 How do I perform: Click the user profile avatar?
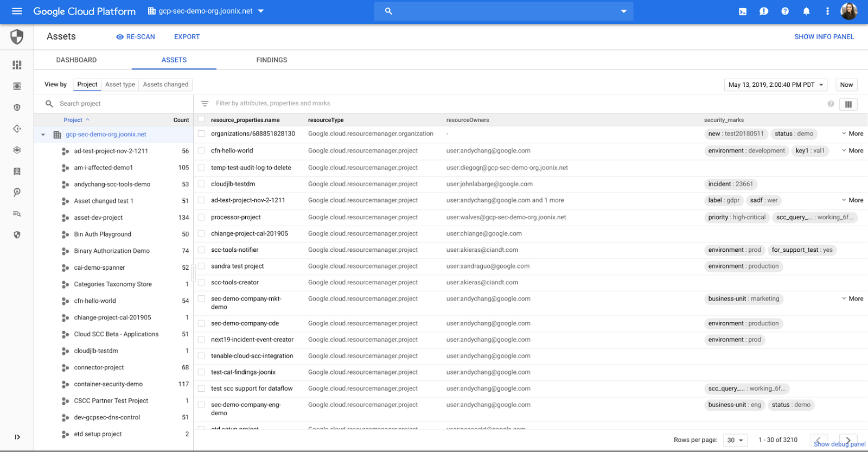[848, 11]
